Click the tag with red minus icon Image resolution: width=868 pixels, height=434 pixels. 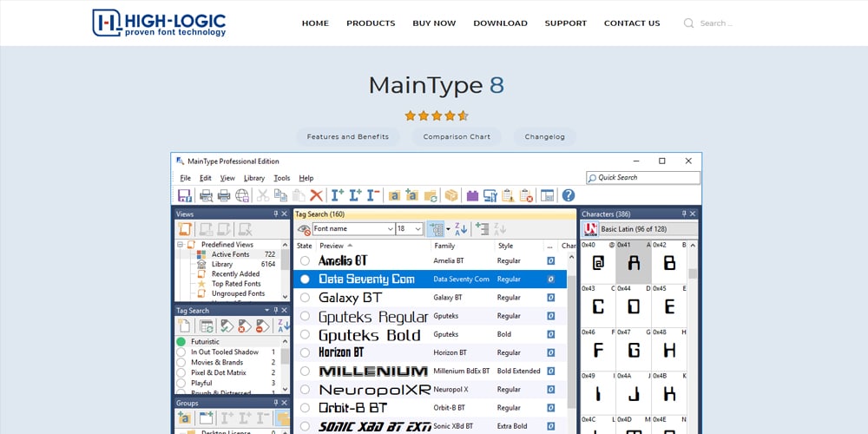click(262, 326)
